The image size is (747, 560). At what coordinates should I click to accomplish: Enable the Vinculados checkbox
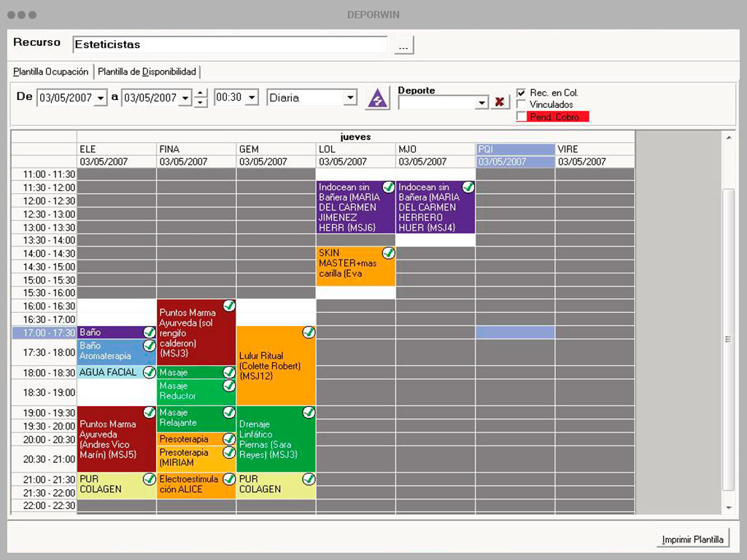[521, 104]
